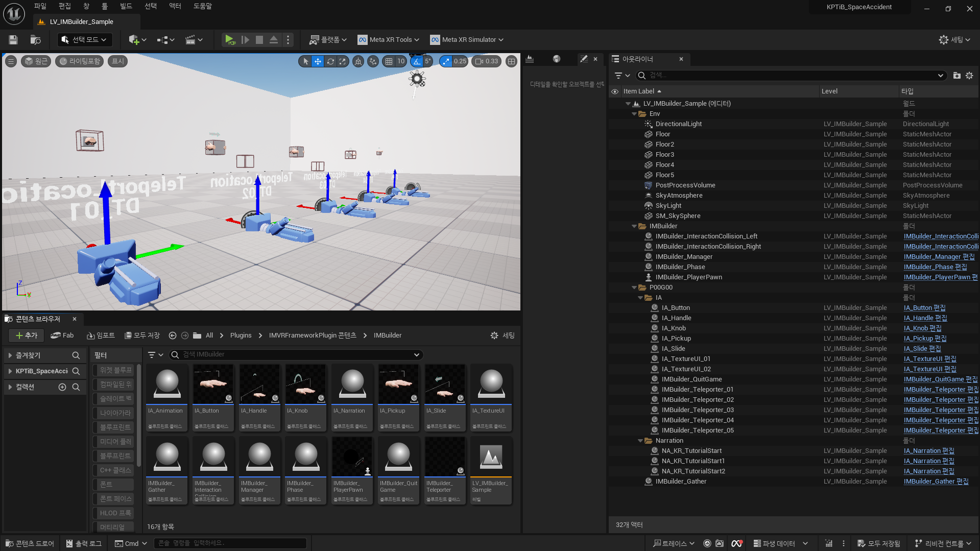980x551 pixels.
Task: Click the add actor quick-add icon
Action: point(134,40)
